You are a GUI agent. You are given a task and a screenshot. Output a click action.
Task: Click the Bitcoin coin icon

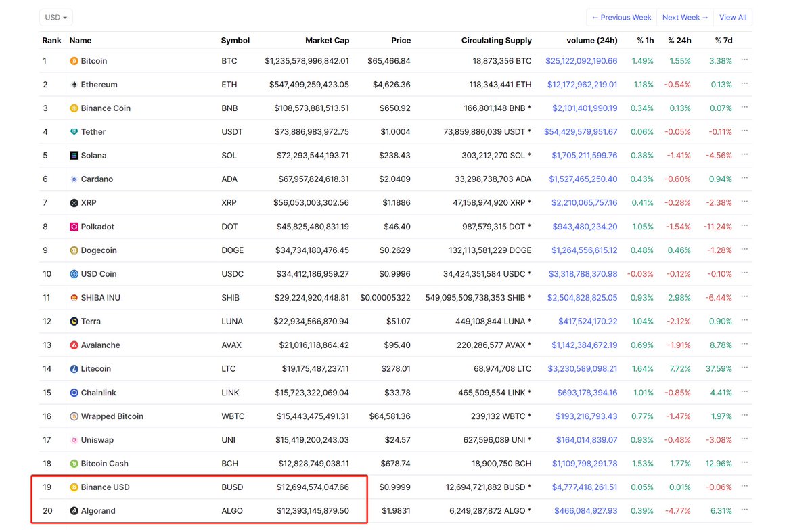click(x=74, y=61)
